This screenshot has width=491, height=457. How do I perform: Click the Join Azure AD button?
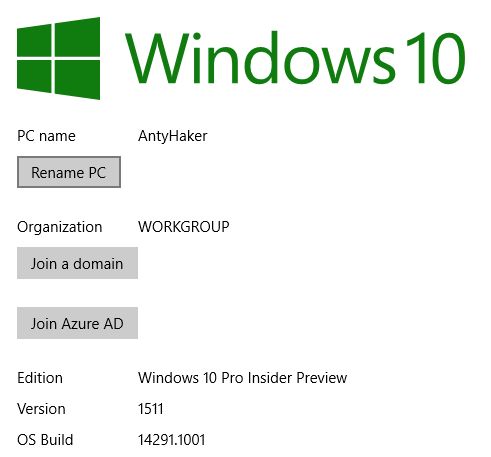77,323
